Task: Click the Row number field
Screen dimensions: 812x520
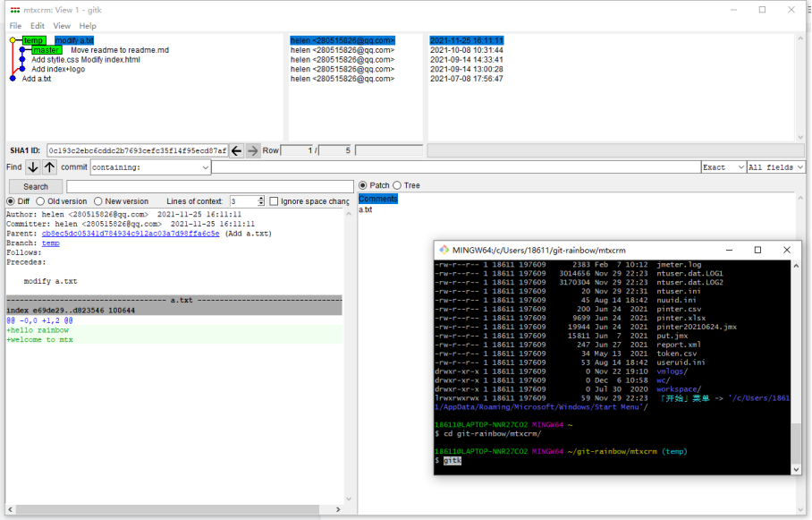Action: coord(296,151)
